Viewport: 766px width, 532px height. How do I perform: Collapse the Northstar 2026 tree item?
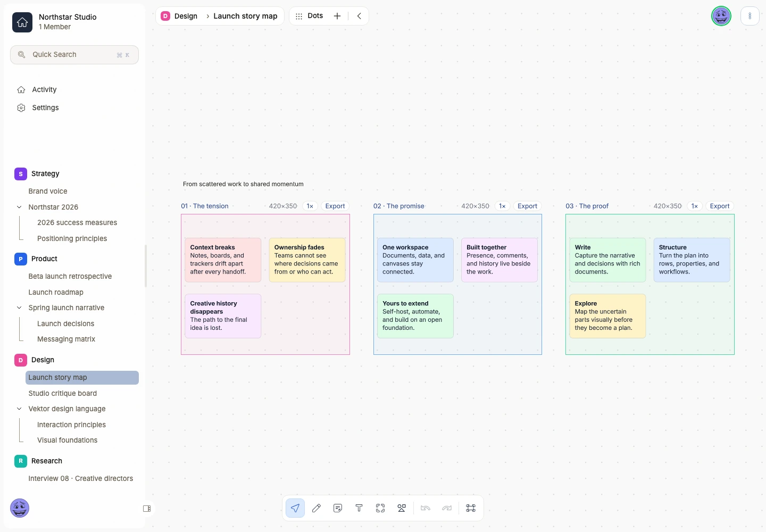point(19,207)
